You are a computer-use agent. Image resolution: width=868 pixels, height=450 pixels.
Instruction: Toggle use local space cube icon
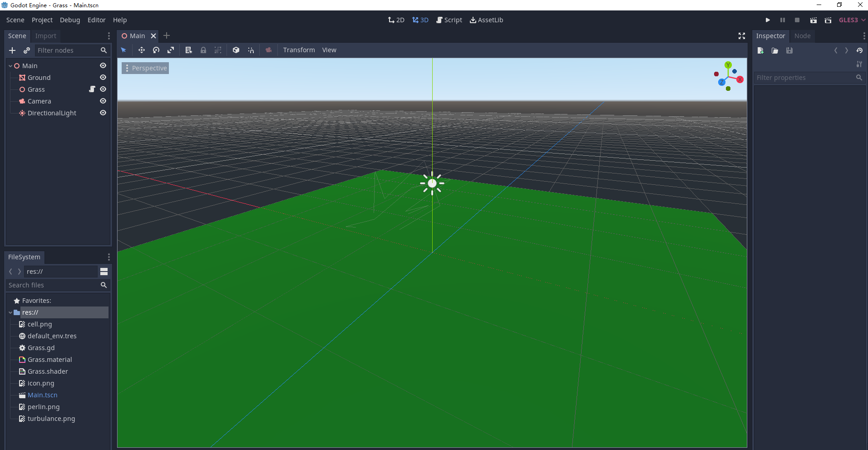(x=236, y=50)
